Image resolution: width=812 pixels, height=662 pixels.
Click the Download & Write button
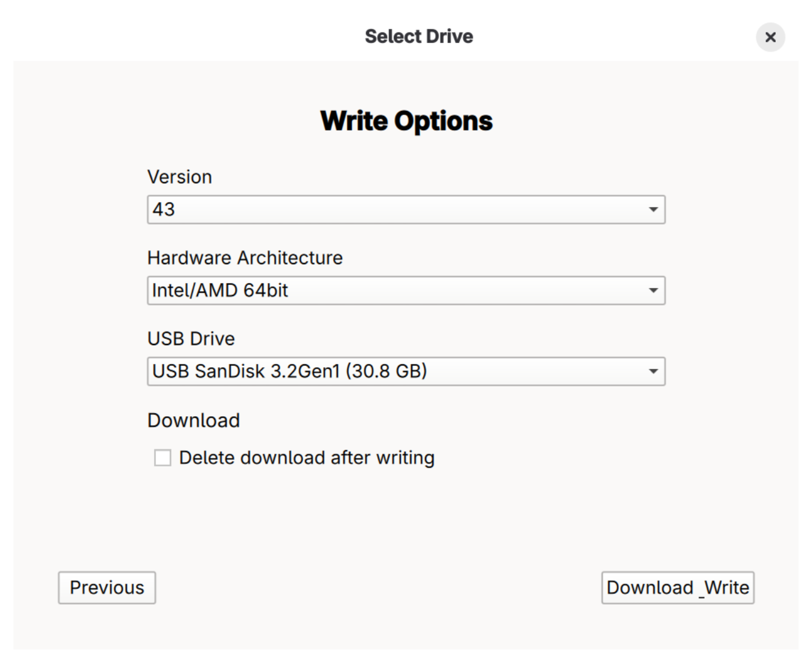tap(678, 588)
